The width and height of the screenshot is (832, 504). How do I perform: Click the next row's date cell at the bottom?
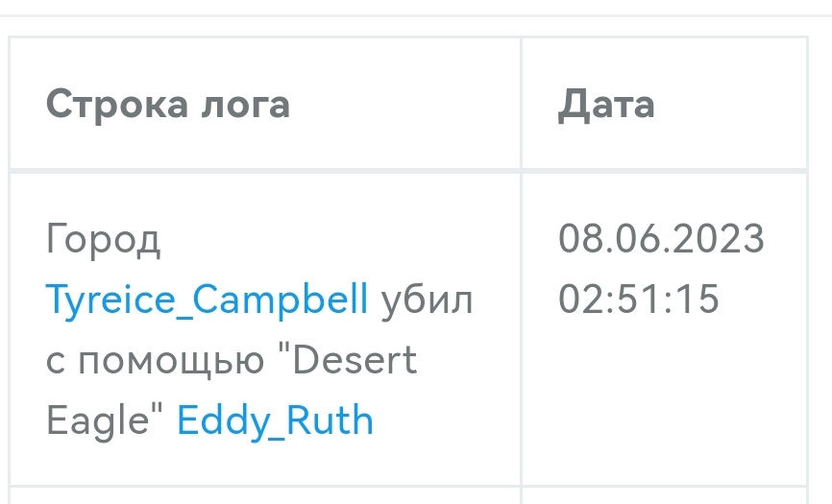[x=663, y=495]
